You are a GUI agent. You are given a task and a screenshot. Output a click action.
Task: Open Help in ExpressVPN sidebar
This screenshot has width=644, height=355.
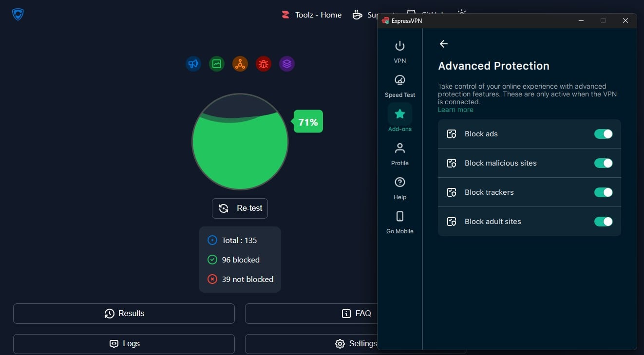pyautogui.click(x=400, y=188)
